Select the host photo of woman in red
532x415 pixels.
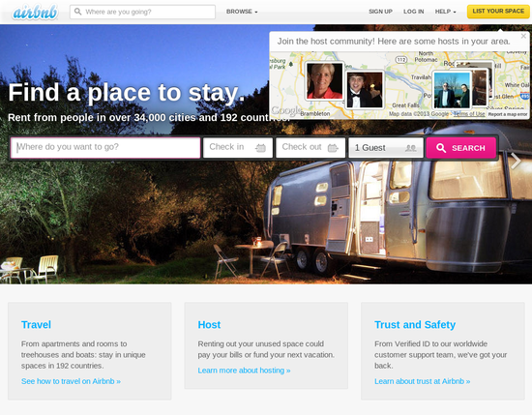pyautogui.click(x=324, y=80)
